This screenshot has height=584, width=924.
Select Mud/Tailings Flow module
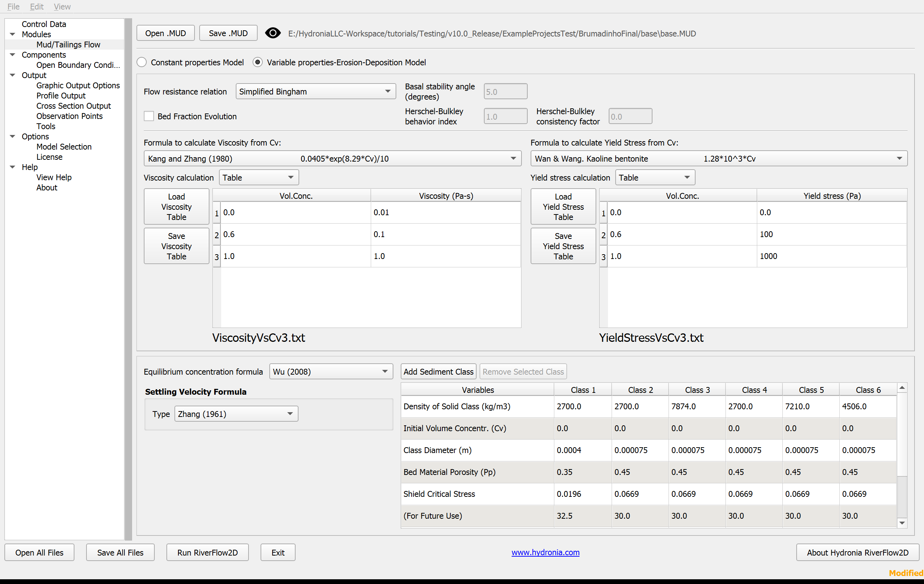[68, 45]
